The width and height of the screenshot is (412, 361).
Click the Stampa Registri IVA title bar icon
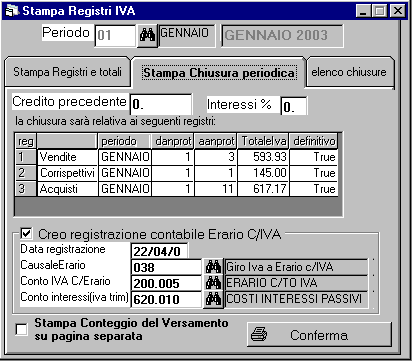point(12,11)
